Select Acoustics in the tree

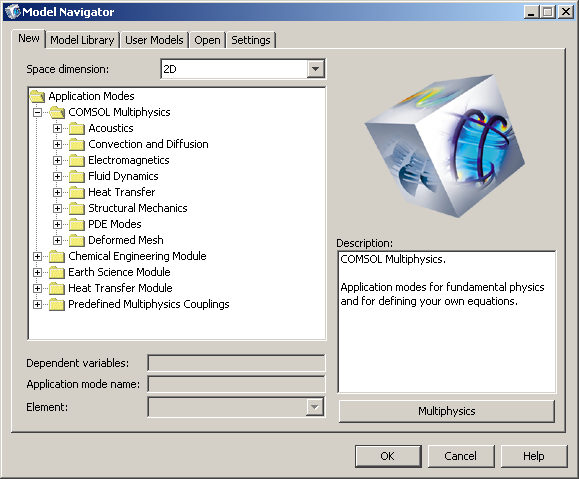111,129
